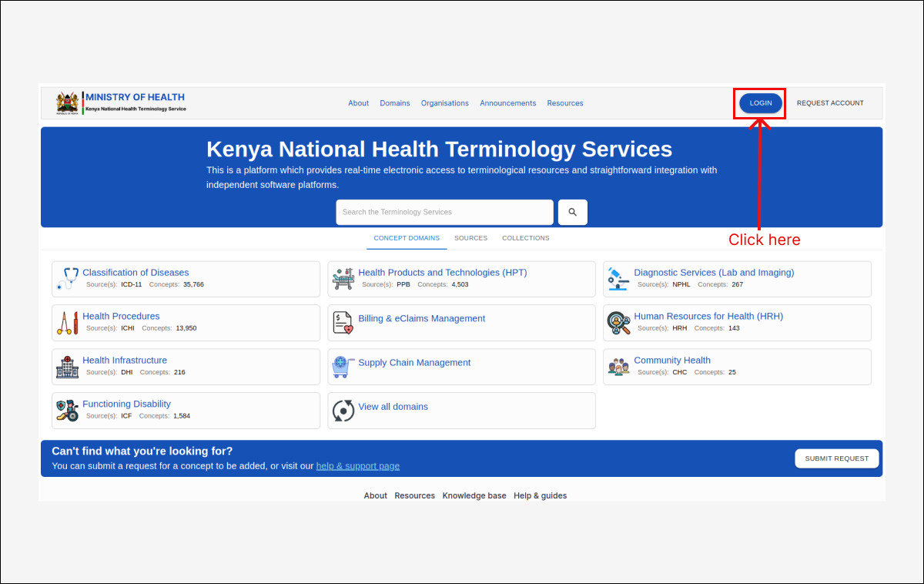Click the surgical tools icon for Health Procedures
924x584 pixels.
[x=68, y=323]
